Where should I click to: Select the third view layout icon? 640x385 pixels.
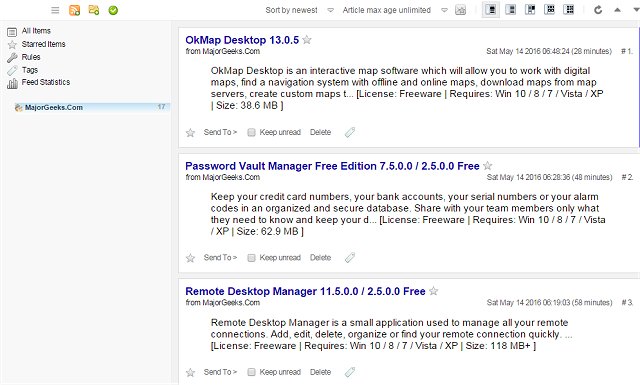point(530,10)
